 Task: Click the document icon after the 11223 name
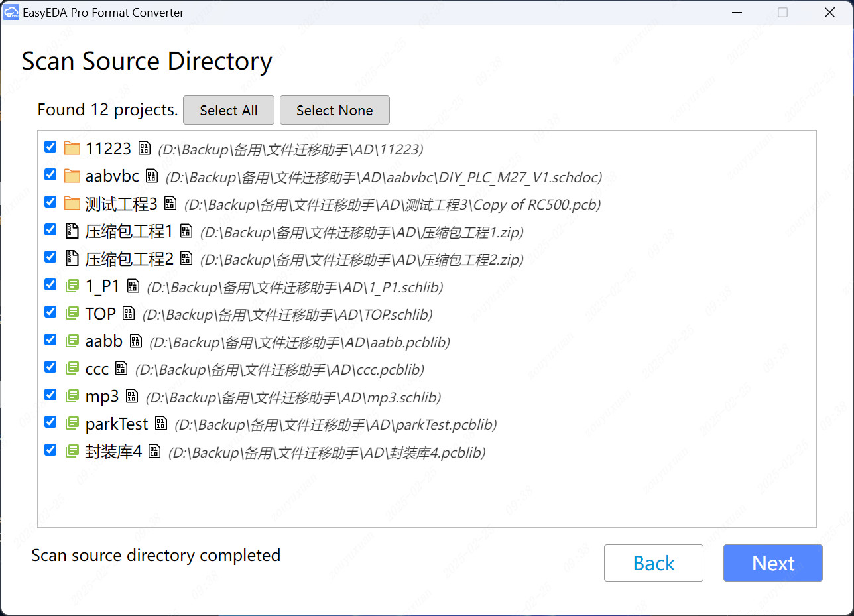coord(144,148)
